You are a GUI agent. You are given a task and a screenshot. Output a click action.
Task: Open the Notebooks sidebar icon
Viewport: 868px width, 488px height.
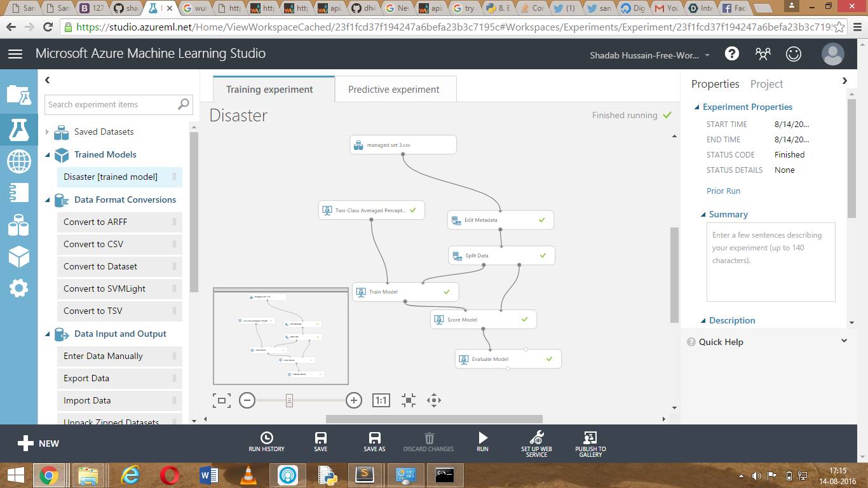[x=18, y=193]
